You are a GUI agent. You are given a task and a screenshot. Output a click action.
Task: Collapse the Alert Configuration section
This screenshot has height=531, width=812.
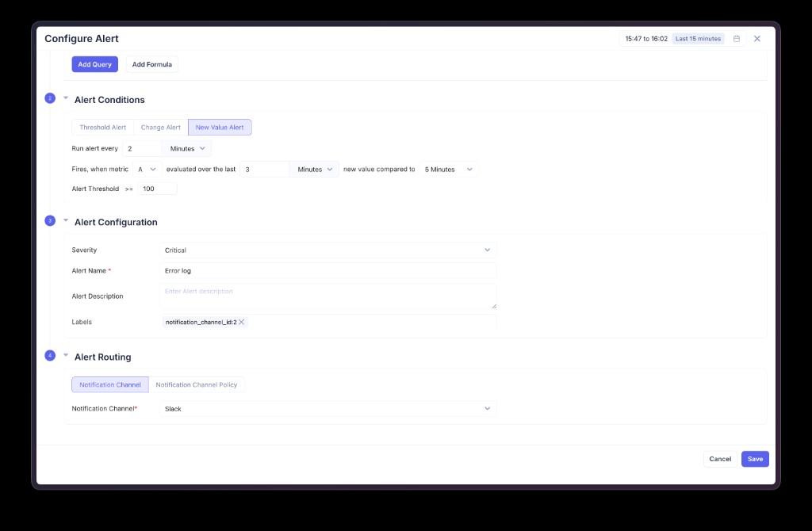(66, 221)
